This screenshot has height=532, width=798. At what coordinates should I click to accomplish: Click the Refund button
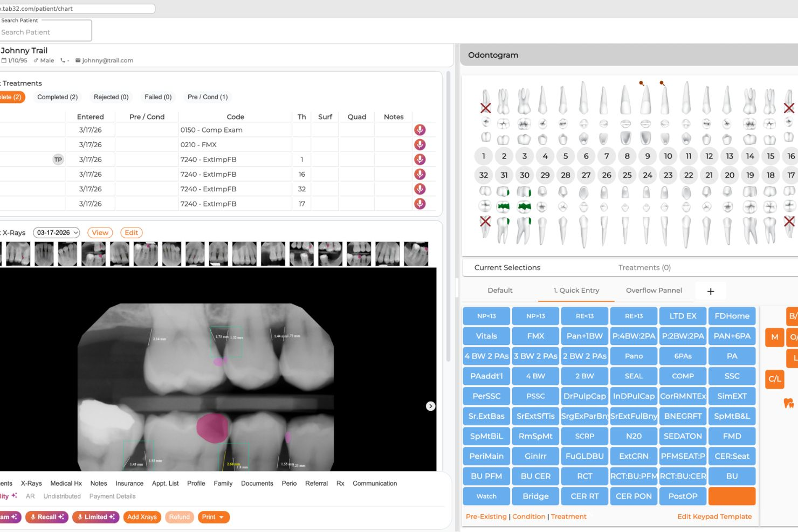179,517
